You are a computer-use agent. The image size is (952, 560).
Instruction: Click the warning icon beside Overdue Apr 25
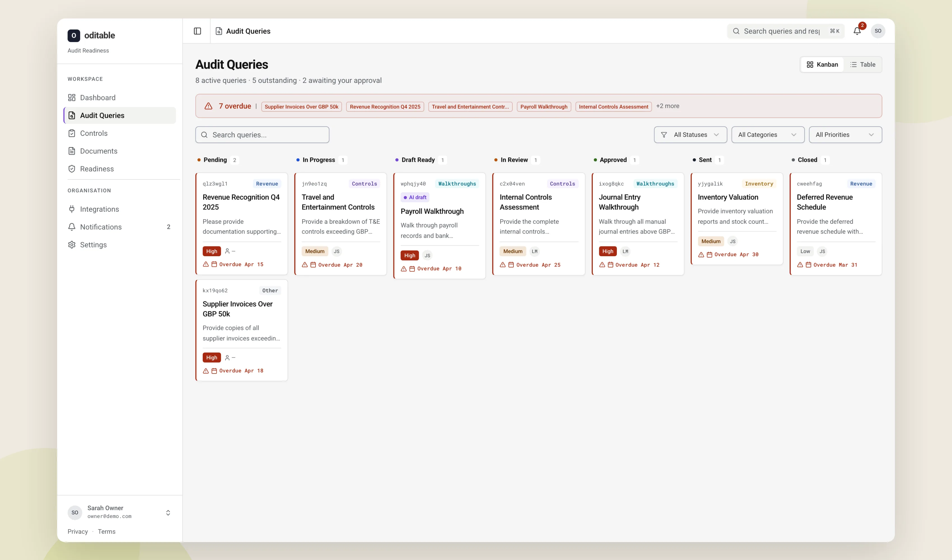[502, 265]
